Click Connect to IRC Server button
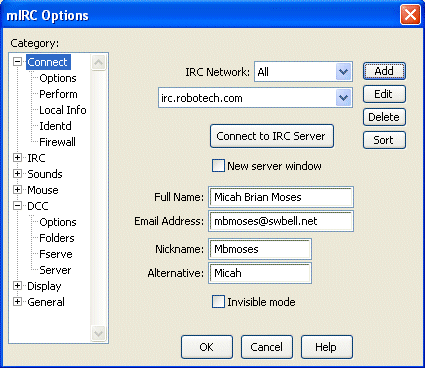The width and height of the screenshot is (425, 368). tap(272, 136)
